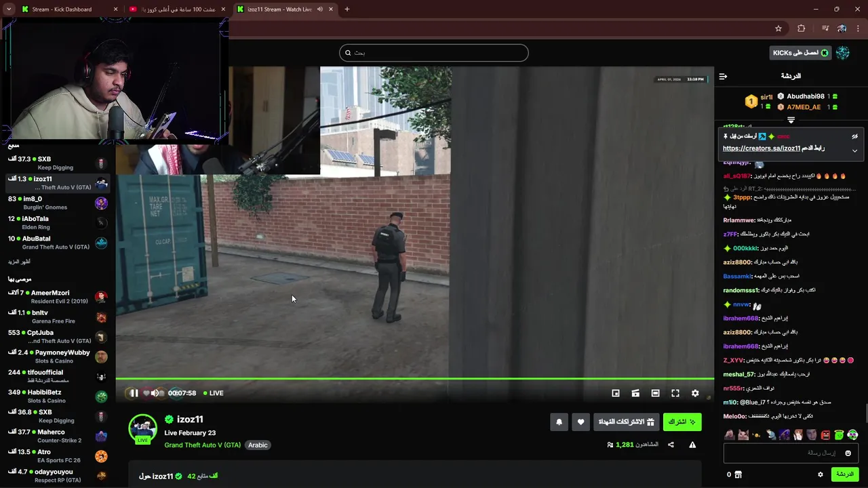
Task: Open the user profile avatar menu
Action: pos(843,53)
